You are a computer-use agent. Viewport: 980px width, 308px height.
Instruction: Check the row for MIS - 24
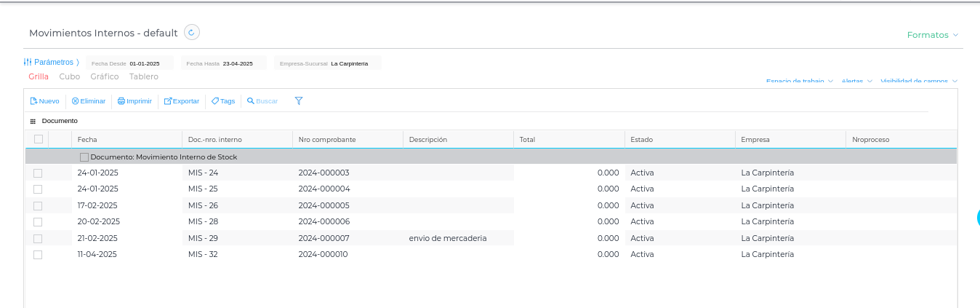[x=38, y=173]
